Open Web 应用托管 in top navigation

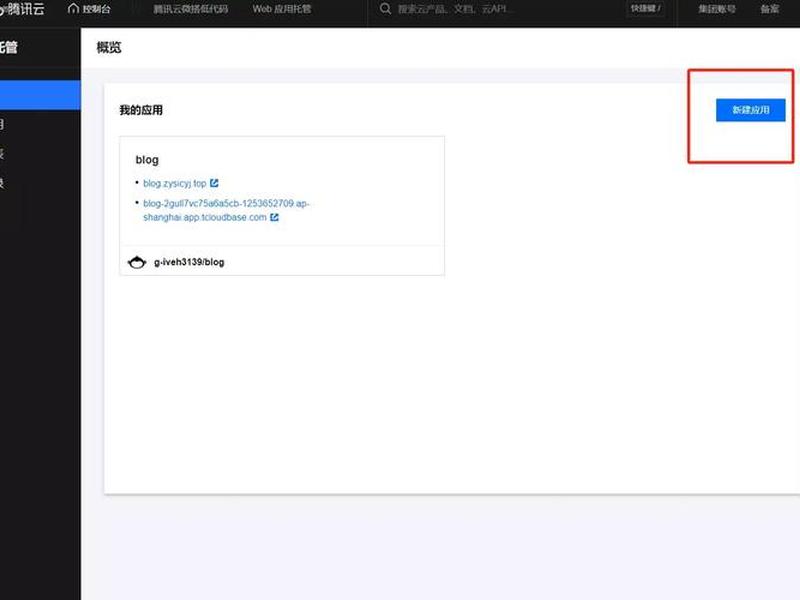pyautogui.click(x=282, y=9)
